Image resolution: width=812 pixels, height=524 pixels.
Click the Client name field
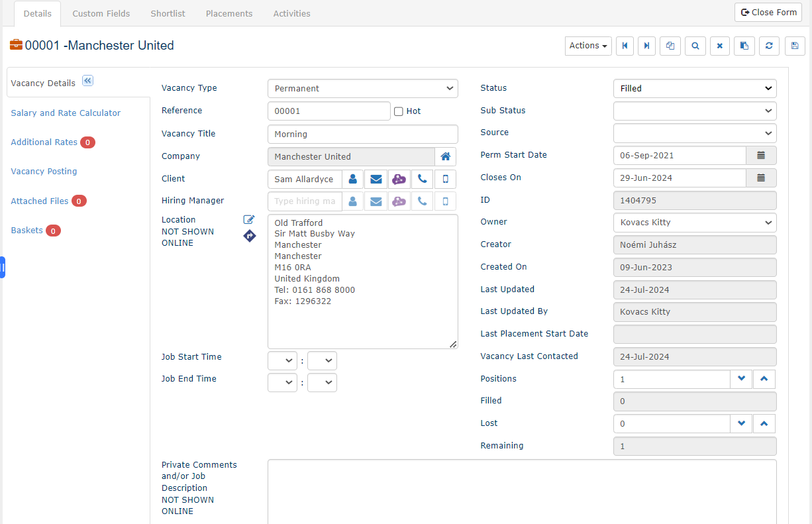tap(305, 179)
